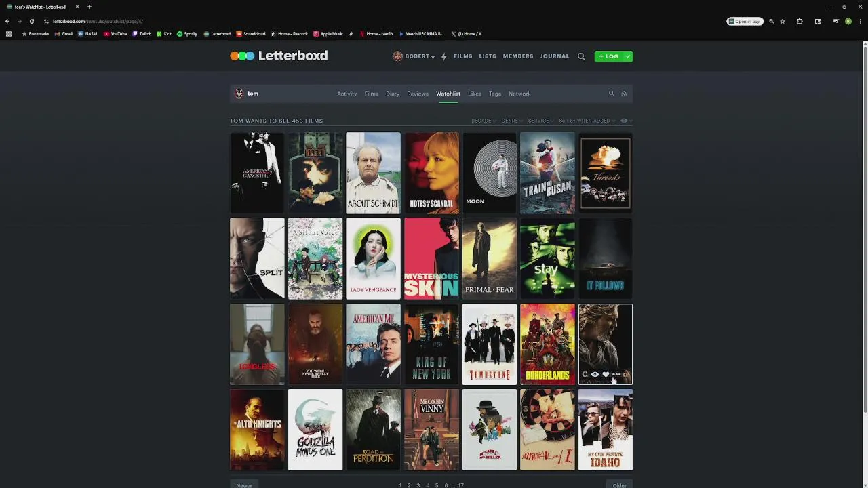Screen dimensions: 868x488
Task: Click the green LOG button
Action: click(x=609, y=56)
